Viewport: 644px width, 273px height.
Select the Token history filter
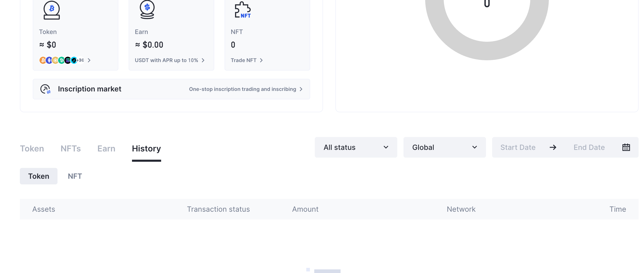click(39, 176)
